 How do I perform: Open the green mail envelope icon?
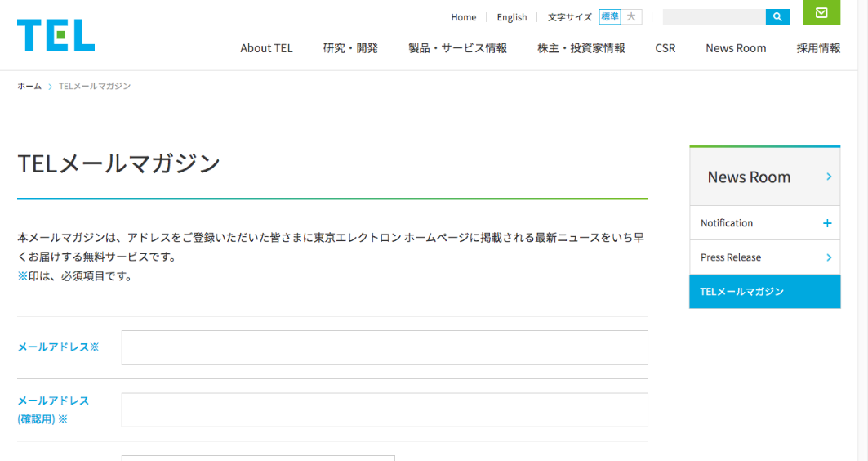tap(821, 12)
